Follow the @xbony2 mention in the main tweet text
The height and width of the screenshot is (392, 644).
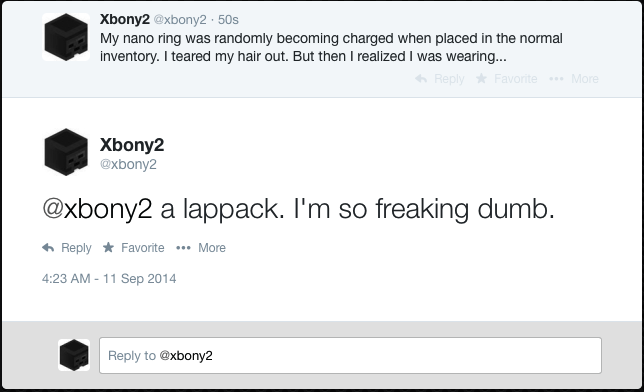point(97,209)
